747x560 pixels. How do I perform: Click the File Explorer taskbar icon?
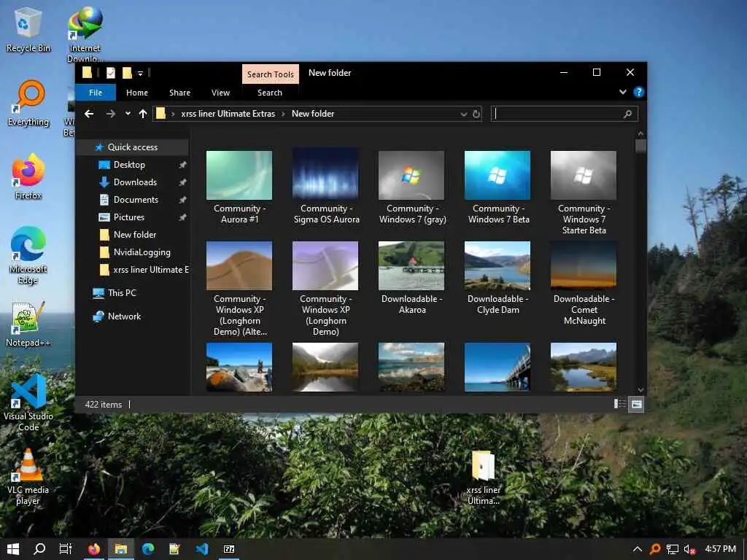[120, 549]
